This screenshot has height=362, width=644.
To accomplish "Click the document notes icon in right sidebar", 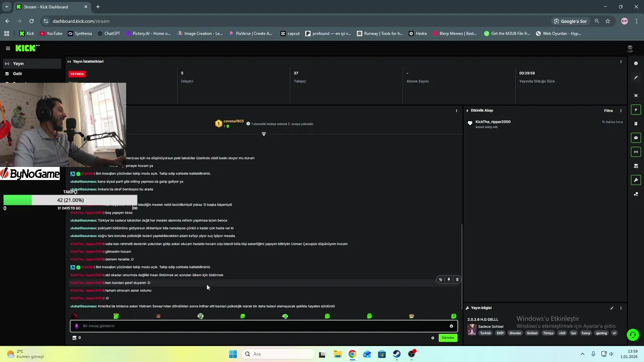I will click(x=636, y=124).
